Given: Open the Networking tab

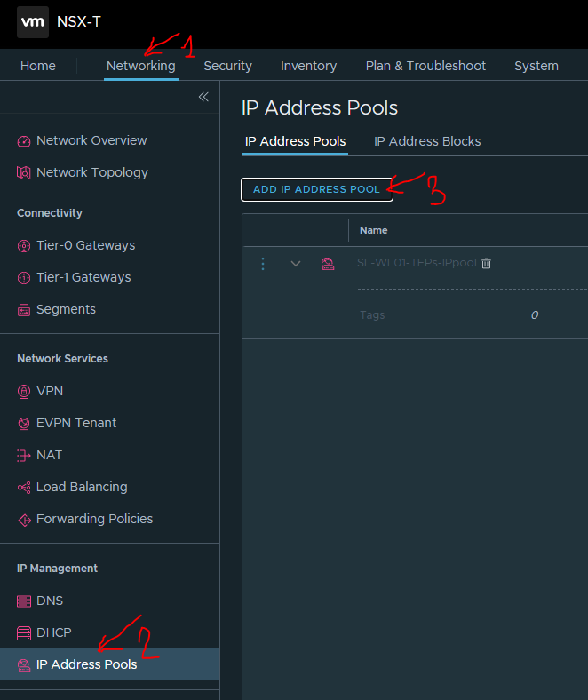Looking at the screenshot, I should click(x=140, y=66).
